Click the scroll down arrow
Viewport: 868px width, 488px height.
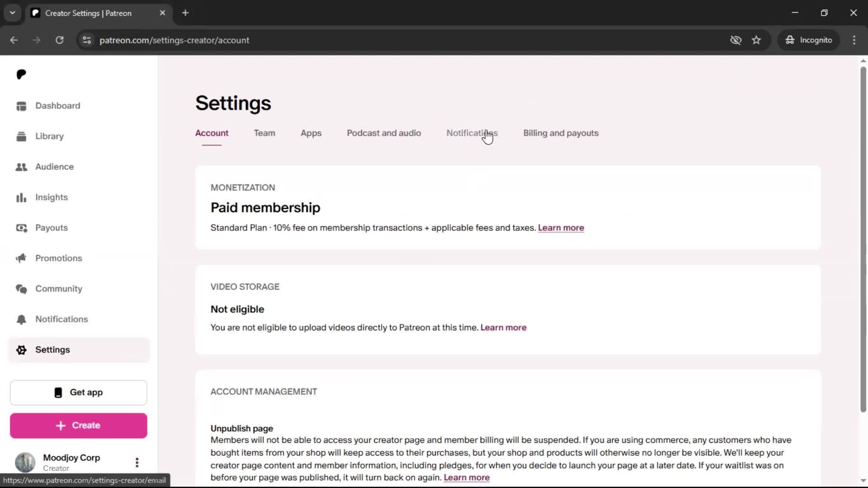point(863,481)
